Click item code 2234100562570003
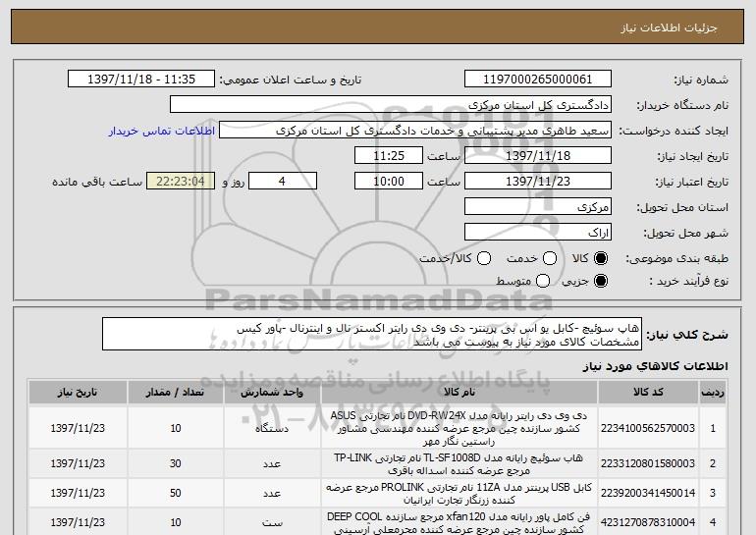Image resolution: width=756 pixels, height=535 pixels. click(648, 428)
